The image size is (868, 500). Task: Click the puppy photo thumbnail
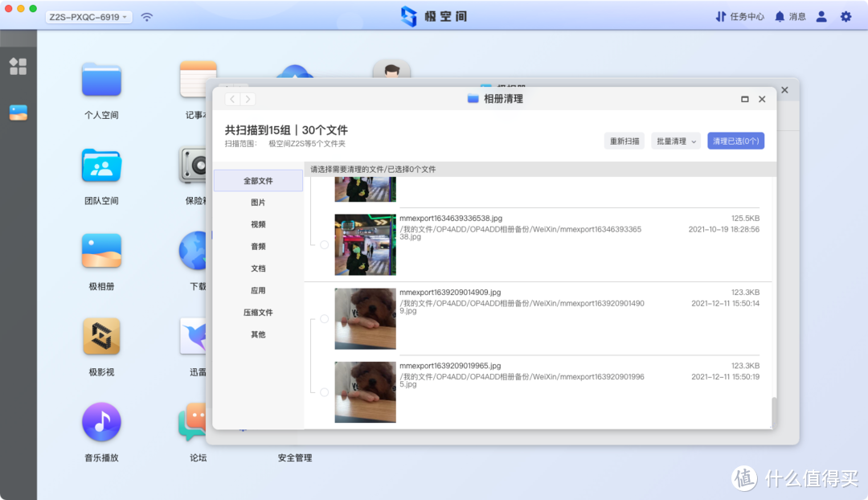point(365,318)
